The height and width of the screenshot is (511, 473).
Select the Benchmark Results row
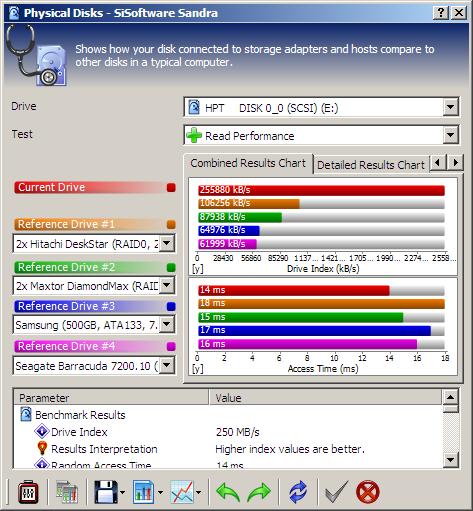[228, 415]
